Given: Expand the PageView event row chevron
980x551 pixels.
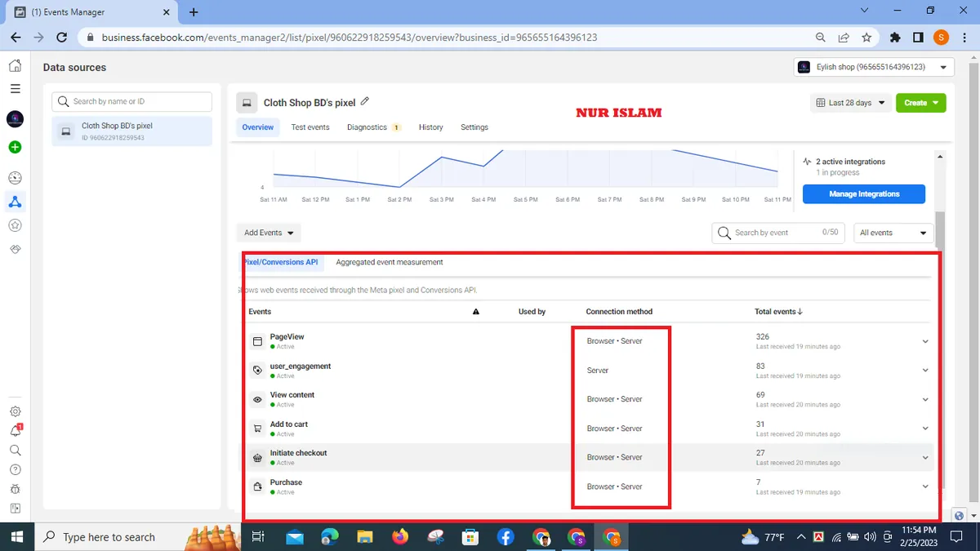Looking at the screenshot, I should [x=925, y=341].
